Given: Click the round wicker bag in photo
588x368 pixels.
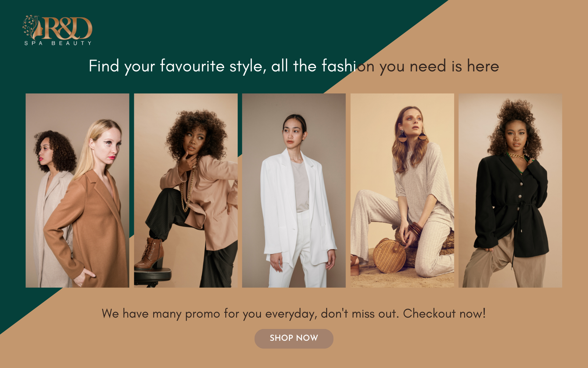Looking at the screenshot, I should (x=389, y=255).
